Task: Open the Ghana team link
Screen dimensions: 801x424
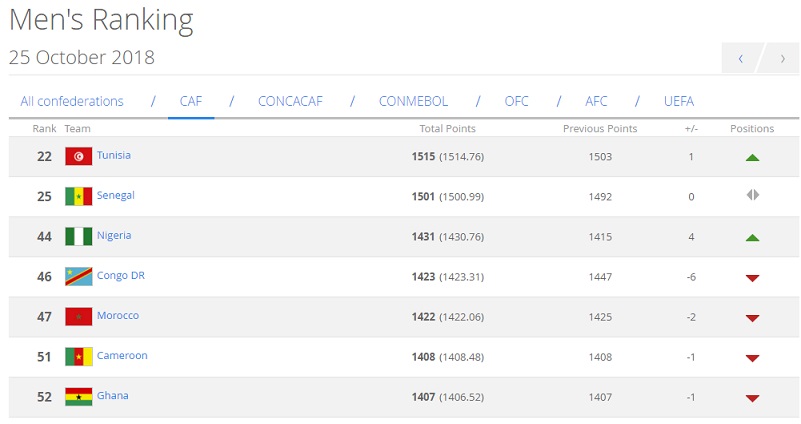Action: tap(112, 395)
